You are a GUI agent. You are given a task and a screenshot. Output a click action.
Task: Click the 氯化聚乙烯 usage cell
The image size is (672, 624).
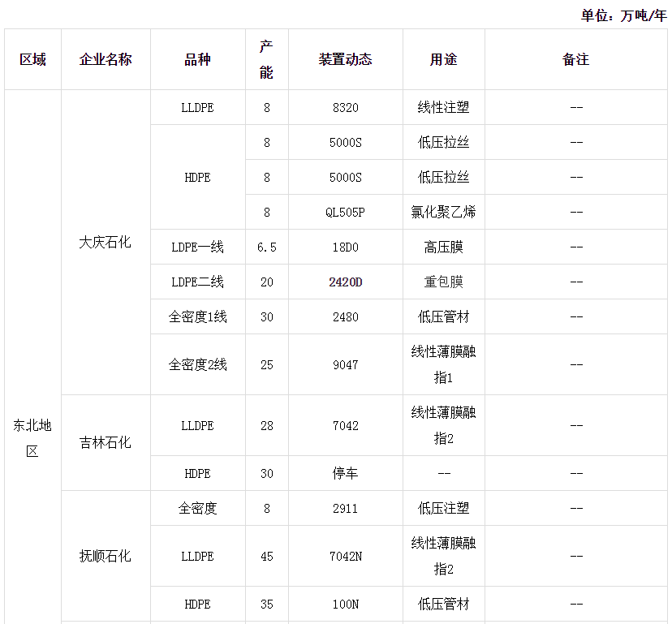(x=444, y=212)
